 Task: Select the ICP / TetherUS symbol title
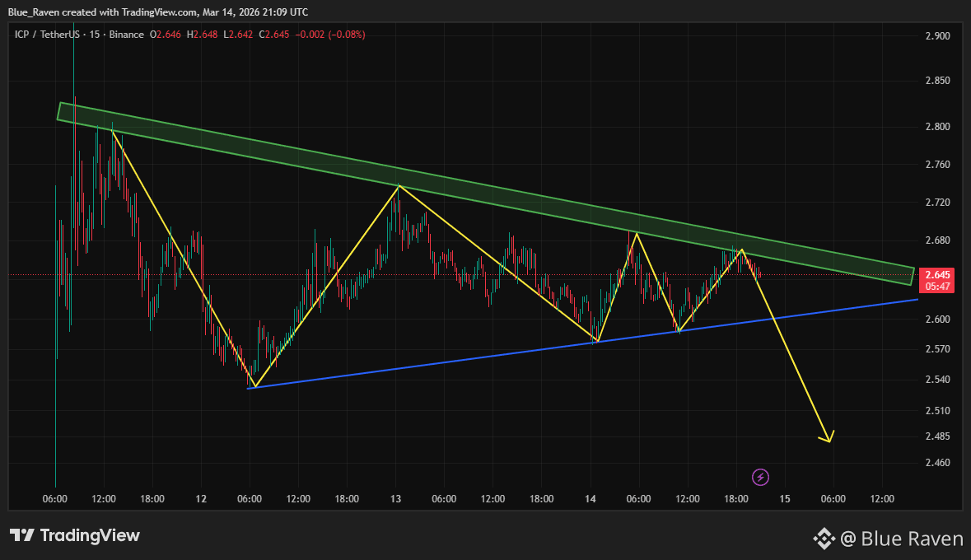(x=47, y=35)
